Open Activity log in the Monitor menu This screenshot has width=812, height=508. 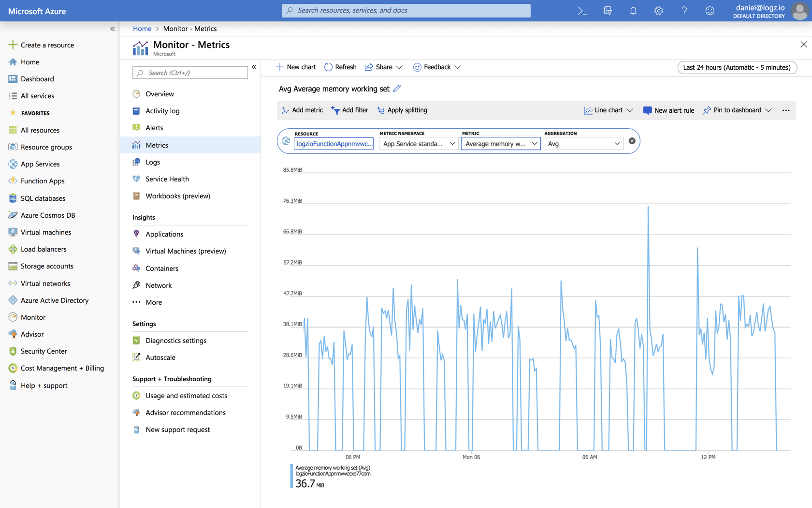(x=162, y=111)
